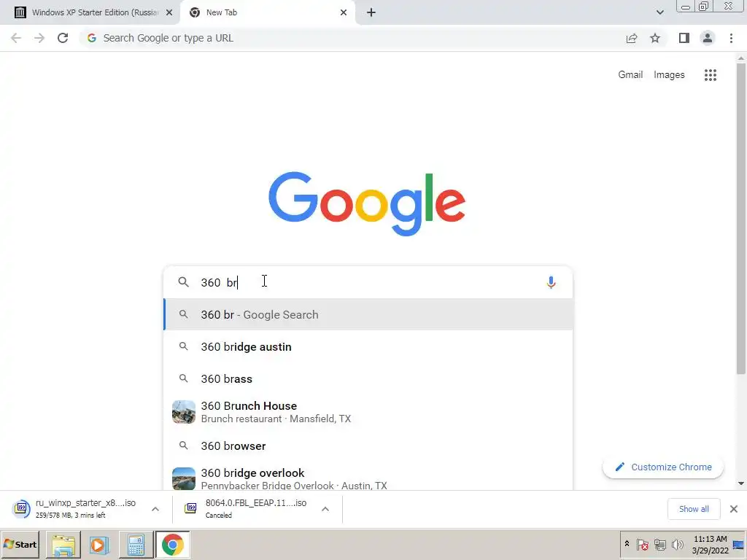Viewport: 747px width, 560px height.
Task: Open the Chrome side panel
Action: pos(684,38)
